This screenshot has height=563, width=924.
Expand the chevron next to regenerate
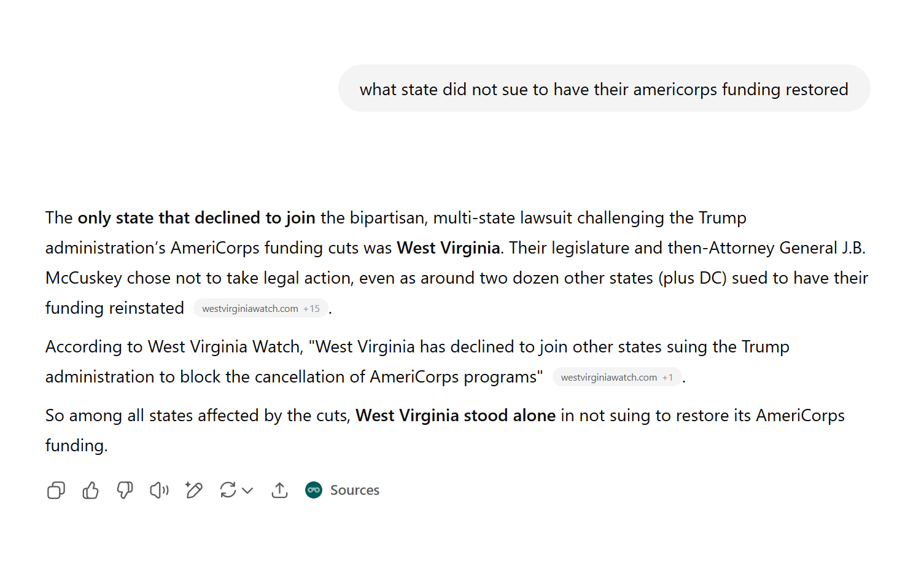[x=247, y=490]
